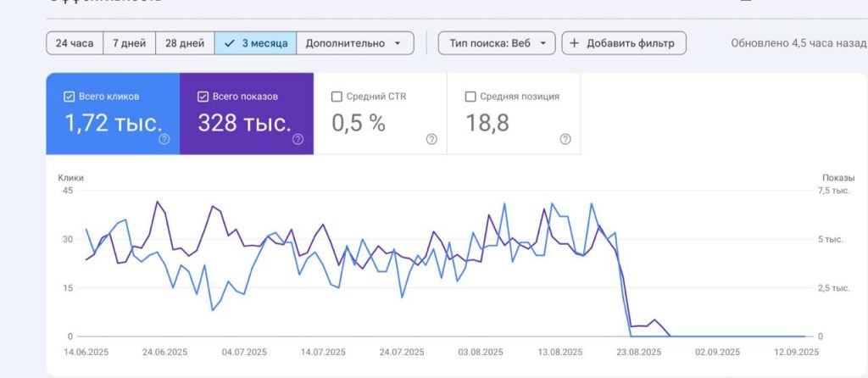This screenshot has height=378, width=868.
Task: Click the arrow next to Дополнительно
Action: click(398, 43)
